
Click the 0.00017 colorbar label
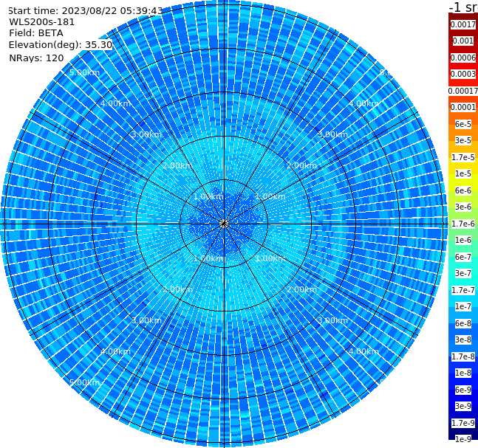[x=463, y=91]
